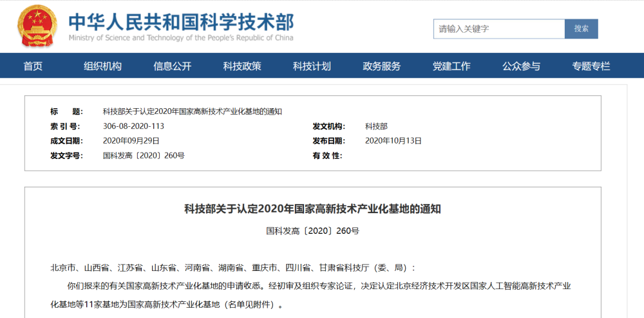Image resolution: width=644 pixels, height=318 pixels.
Task: Open the 政务服务 menu item
Action: tap(381, 66)
